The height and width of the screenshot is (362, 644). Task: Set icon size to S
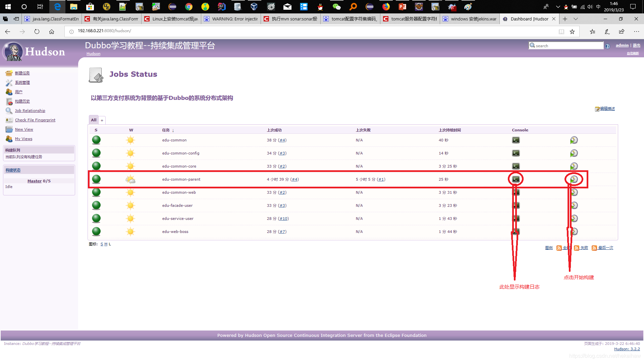(x=102, y=244)
